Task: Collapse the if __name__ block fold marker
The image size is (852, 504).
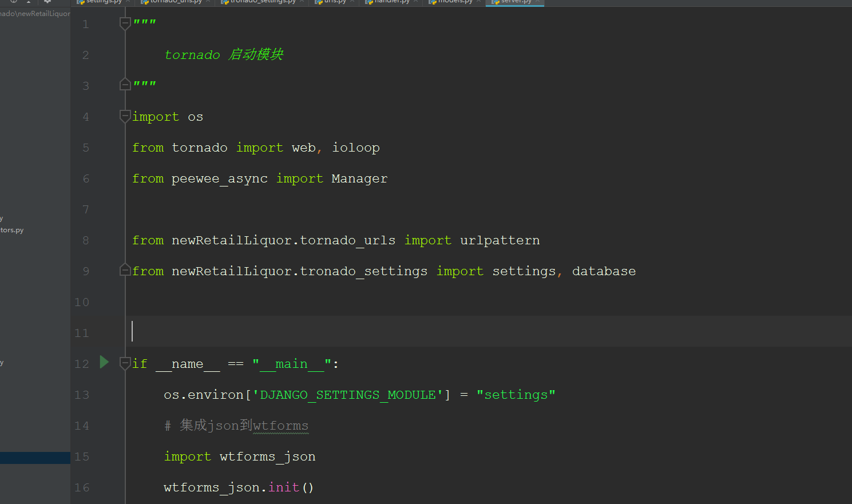Action: pos(125,363)
